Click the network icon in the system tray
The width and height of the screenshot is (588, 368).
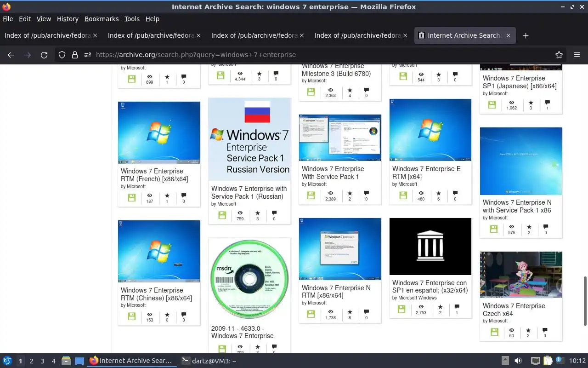coord(535,361)
